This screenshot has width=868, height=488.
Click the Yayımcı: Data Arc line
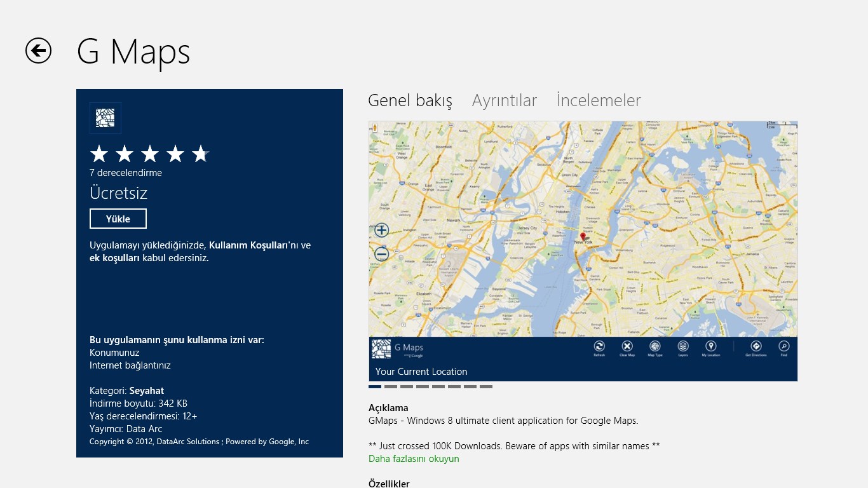click(126, 429)
